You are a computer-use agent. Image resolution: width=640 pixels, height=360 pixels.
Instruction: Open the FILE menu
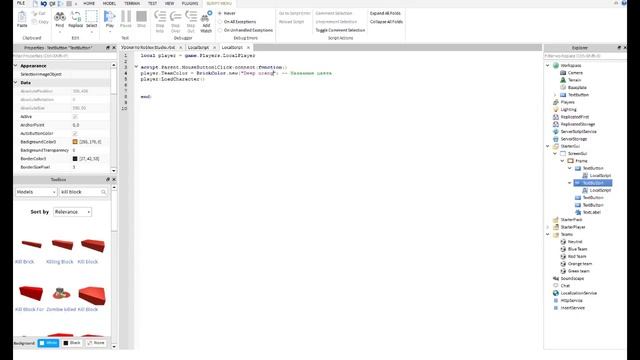tap(21, 3)
